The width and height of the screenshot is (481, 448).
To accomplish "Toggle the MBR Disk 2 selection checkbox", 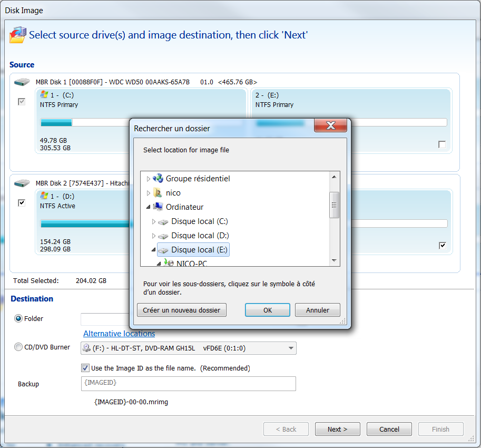I will 22,203.
